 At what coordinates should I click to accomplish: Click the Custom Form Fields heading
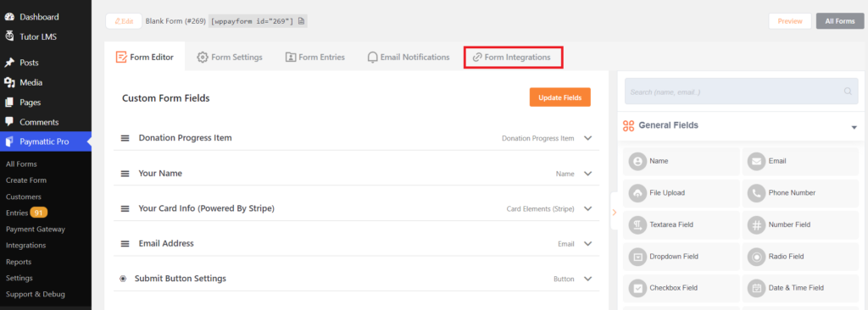[165, 98]
